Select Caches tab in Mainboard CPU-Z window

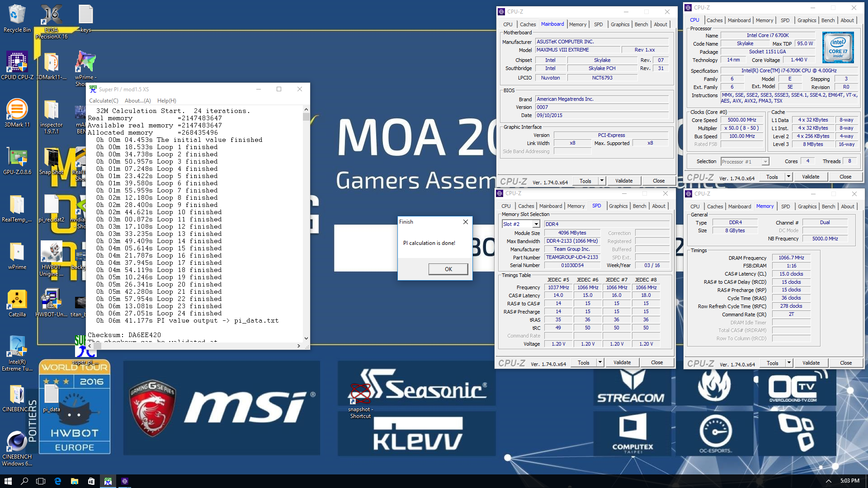528,24
